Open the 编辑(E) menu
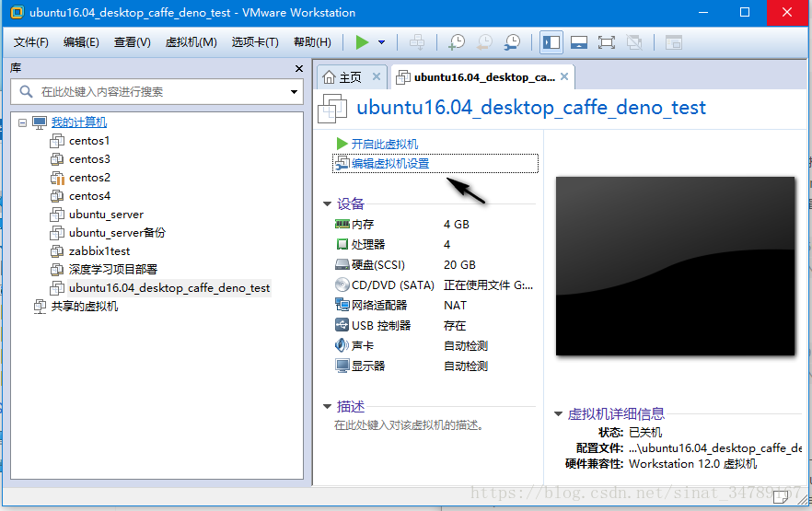This screenshot has width=812, height=511. (x=81, y=42)
